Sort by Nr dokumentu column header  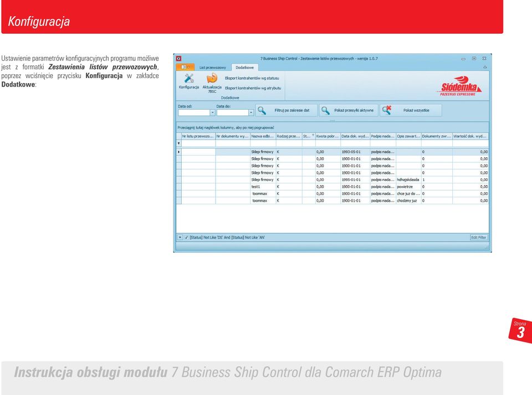(x=233, y=136)
